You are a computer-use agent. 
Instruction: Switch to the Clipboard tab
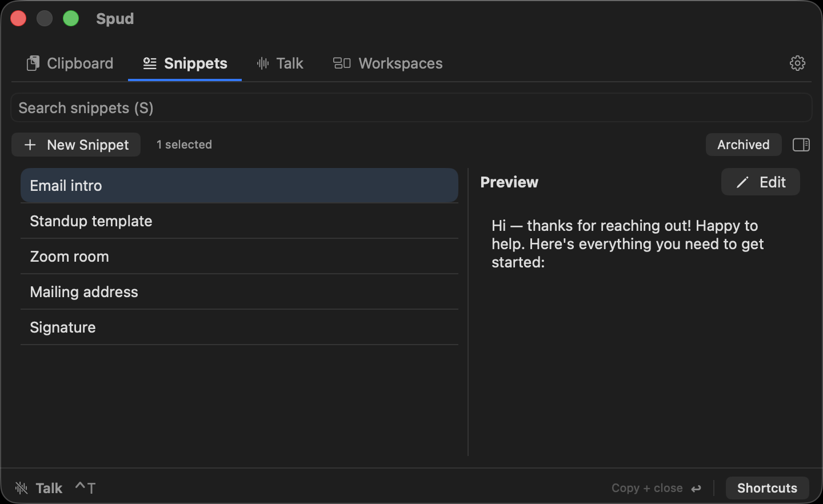(x=70, y=63)
